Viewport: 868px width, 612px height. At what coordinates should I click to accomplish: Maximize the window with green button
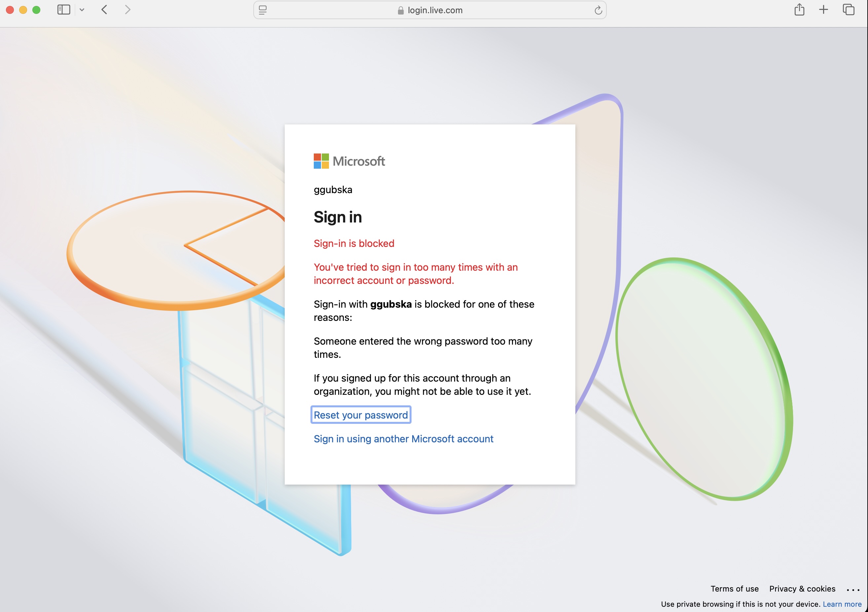click(x=36, y=10)
